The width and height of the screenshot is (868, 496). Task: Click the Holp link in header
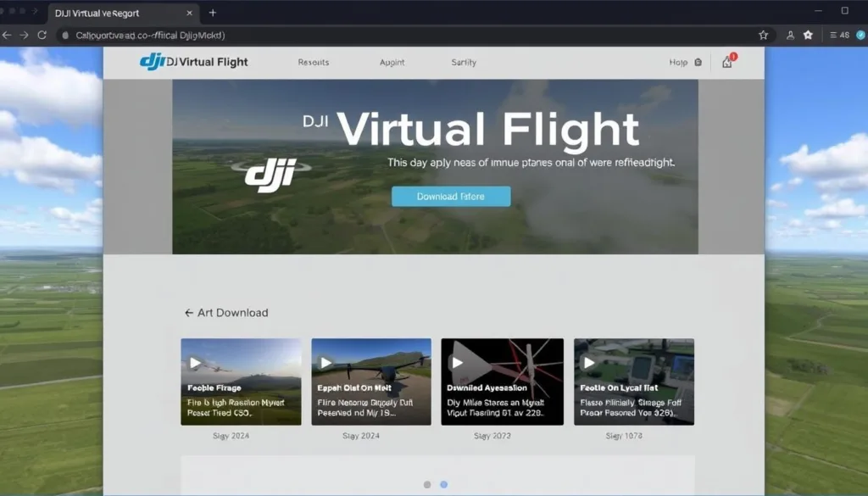[x=678, y=63]
